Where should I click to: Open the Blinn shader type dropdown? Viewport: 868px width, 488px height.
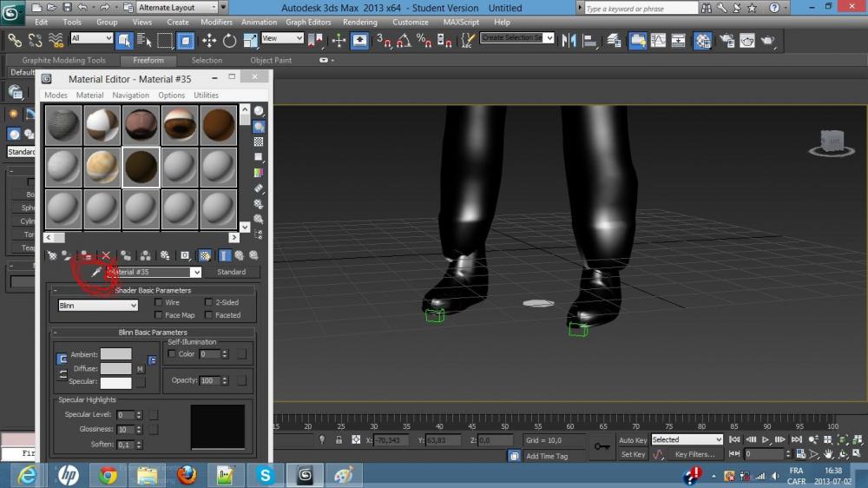click(x=98, y=306)
